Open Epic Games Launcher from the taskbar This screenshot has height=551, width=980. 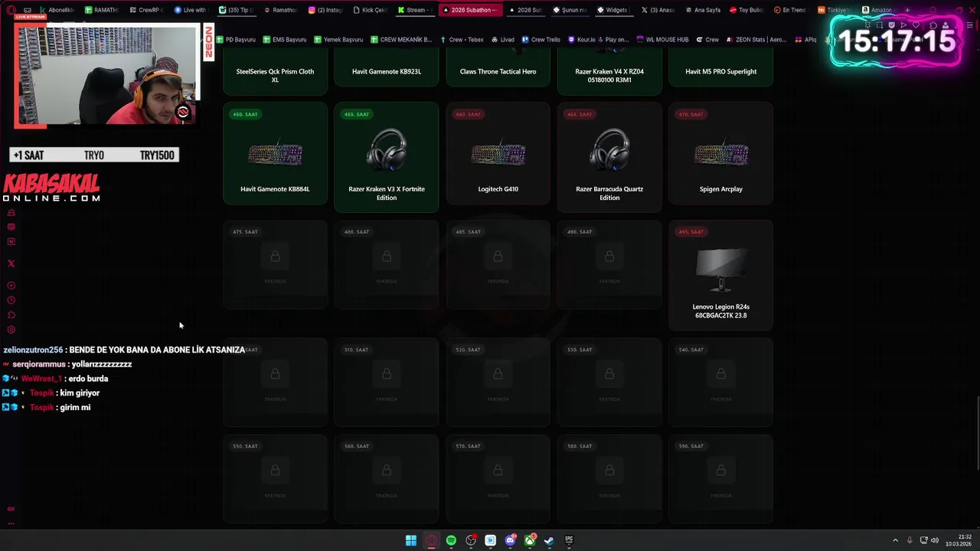pyautogui.click(x=569, y=540)
